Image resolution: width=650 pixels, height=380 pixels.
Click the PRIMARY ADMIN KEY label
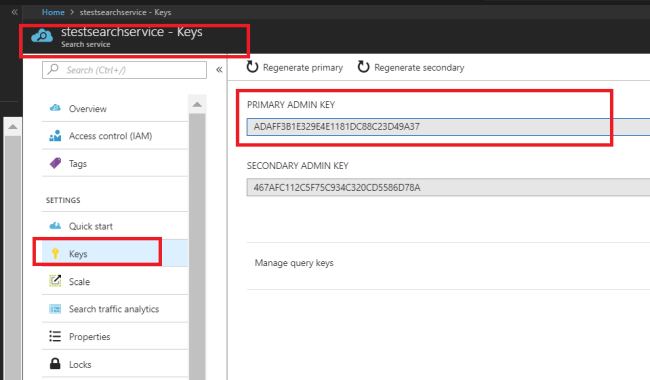[291, 105]
